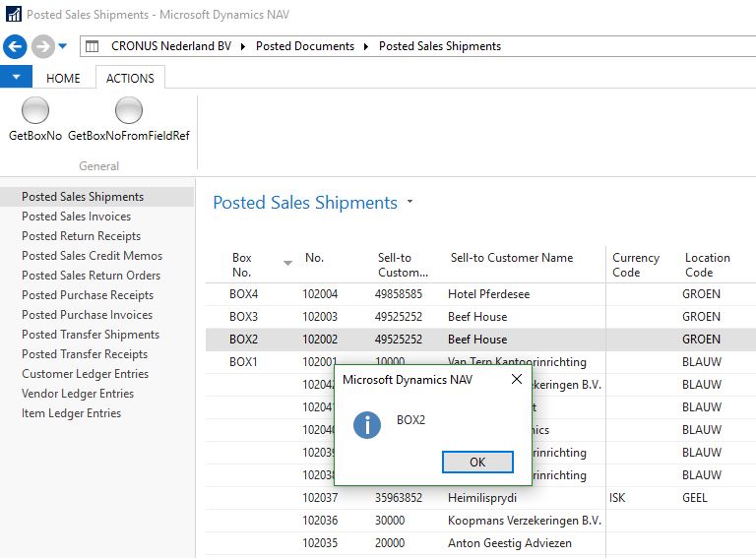Click the grey Forward arrow button
This screenshot has width=756, height=558.
(x=42, y=46)
